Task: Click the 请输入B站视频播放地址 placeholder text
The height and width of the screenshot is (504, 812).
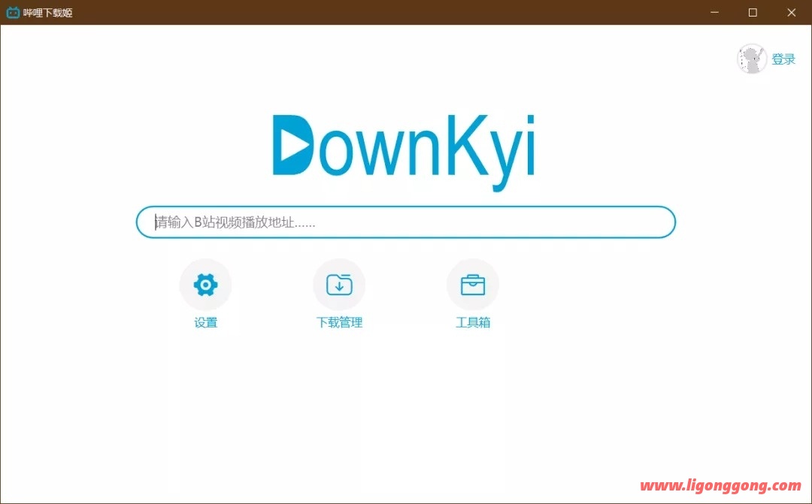Action: [x=235, y=222]
